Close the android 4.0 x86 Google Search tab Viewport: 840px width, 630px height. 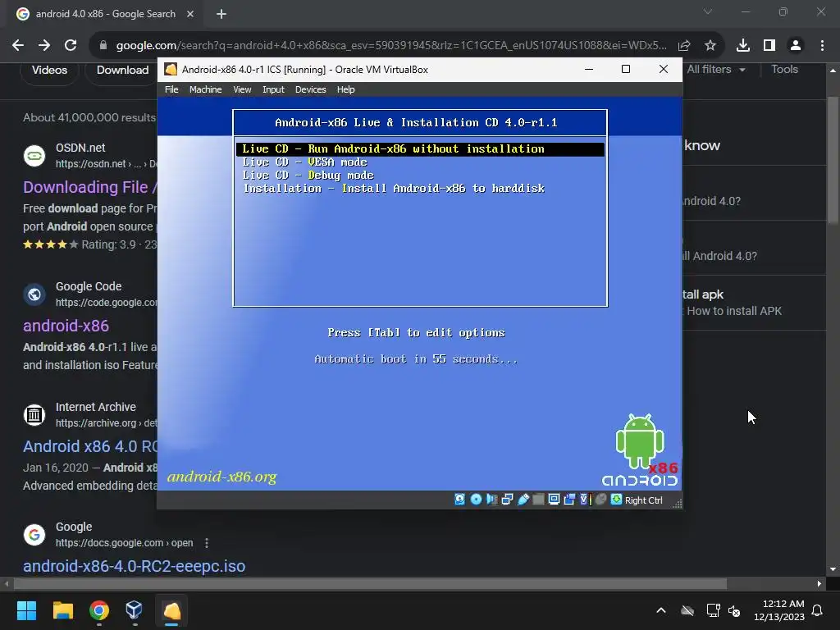pyautogui.click(x=190, y=14)
